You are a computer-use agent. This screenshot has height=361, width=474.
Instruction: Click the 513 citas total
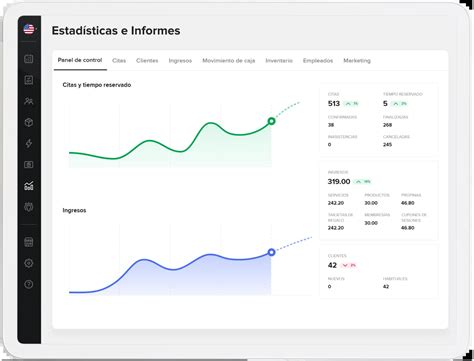[334, 104]
